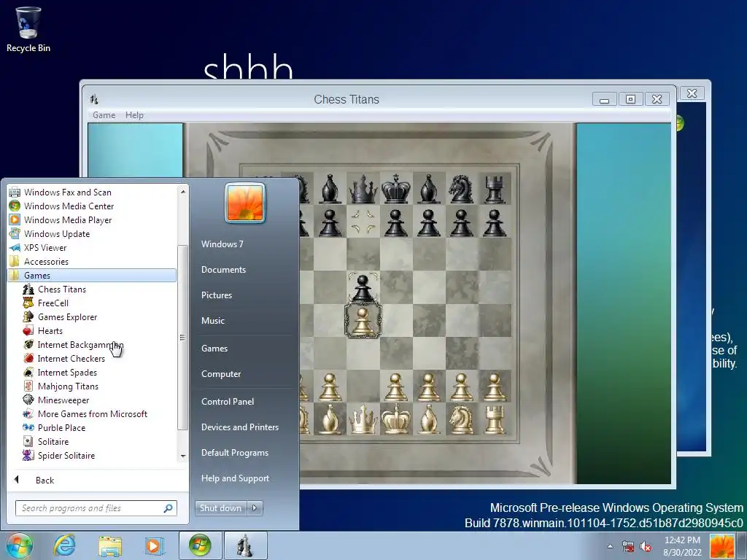Open the Shut down options arrow

[x=255, y=508]
